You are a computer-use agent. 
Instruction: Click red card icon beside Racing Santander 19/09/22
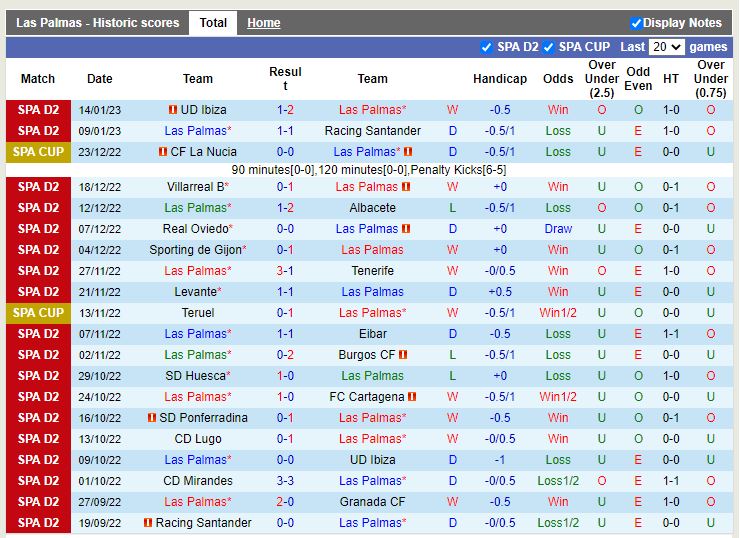[148, 522]
